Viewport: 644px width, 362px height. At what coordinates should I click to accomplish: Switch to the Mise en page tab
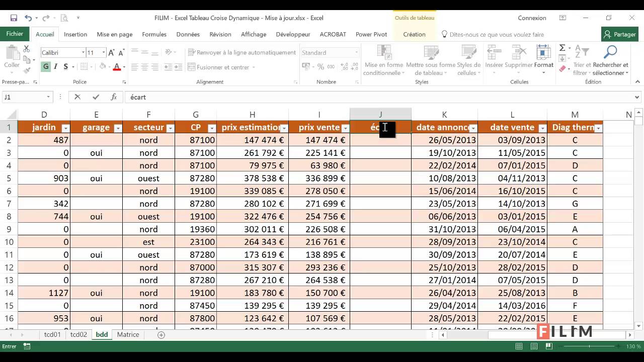click(x=115, y=34)
